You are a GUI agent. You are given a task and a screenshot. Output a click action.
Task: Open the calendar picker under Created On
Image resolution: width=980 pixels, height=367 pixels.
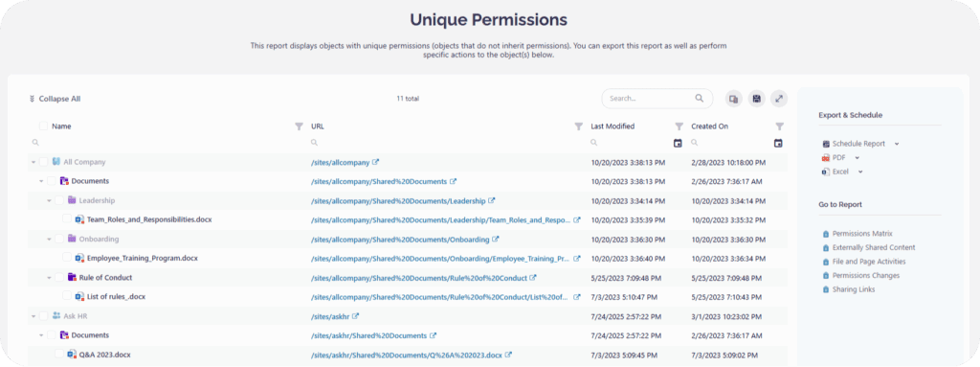click(x=778, y=144)
